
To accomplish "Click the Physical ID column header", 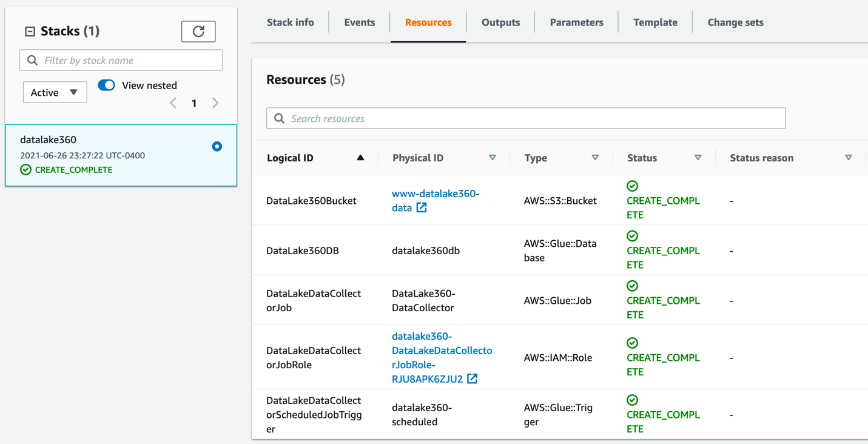I will [418, 158].
